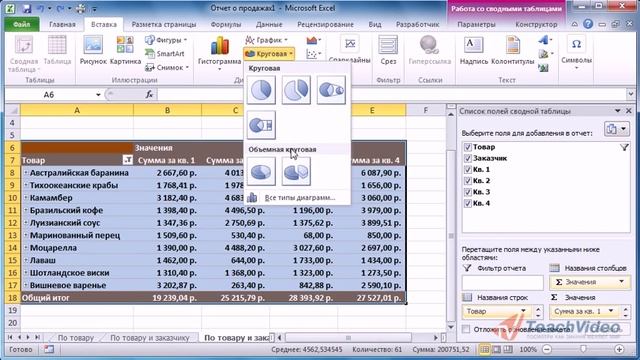Open the Фигуры shapes dropdown
The image size is (640, 360).
tap(166, 40)
